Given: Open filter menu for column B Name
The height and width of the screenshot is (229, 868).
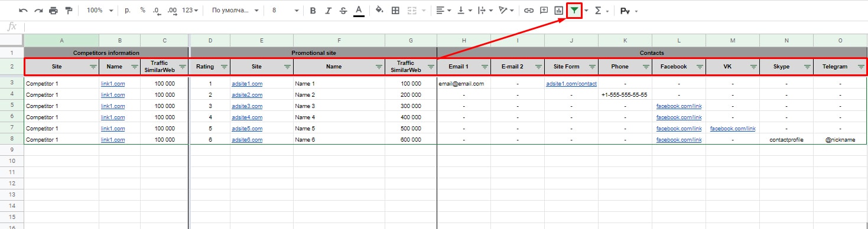Looking at the screenshot, I should coord(134,67).
